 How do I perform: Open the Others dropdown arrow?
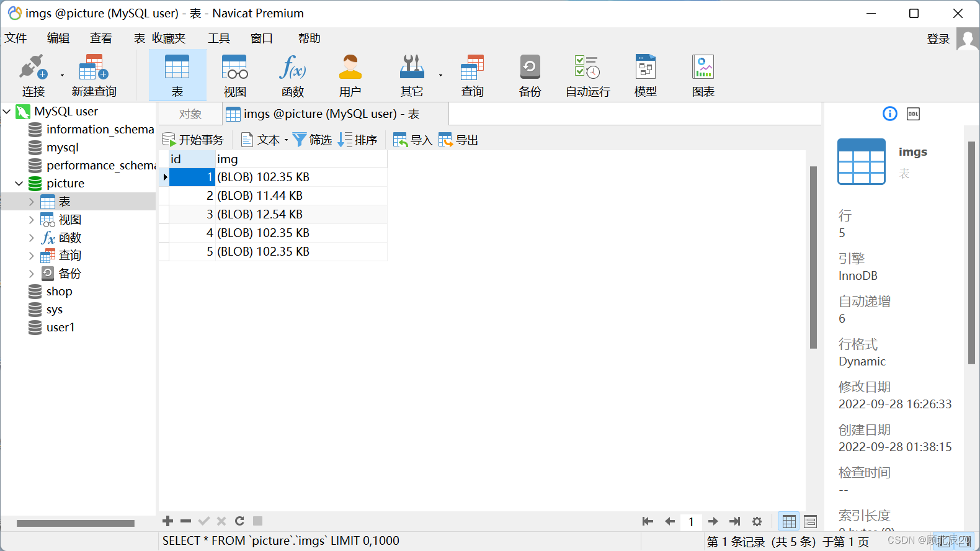click(440, 76)
